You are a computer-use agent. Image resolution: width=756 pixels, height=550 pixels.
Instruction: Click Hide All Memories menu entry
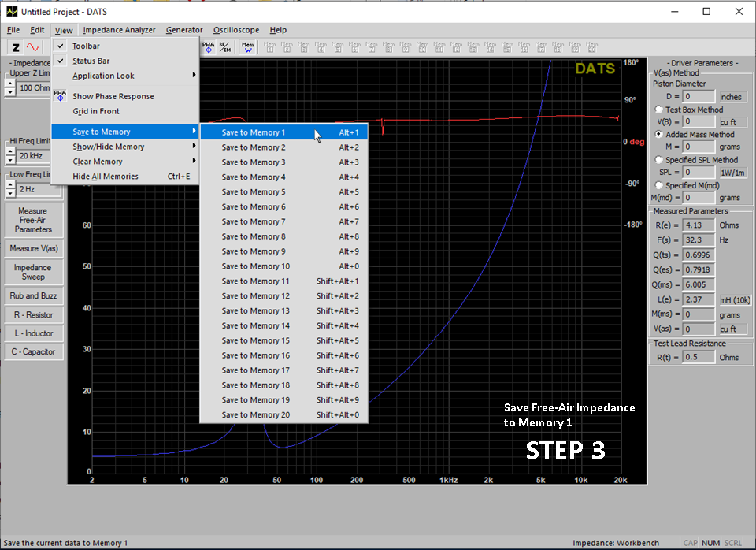[x=125, y=177]
